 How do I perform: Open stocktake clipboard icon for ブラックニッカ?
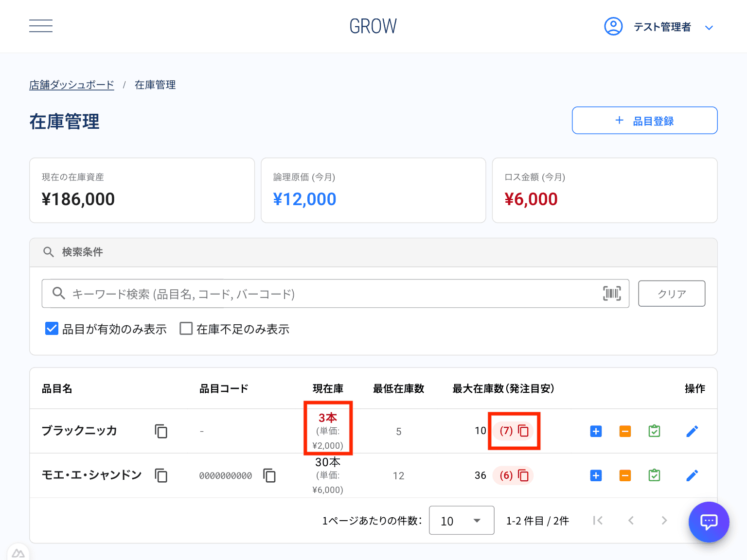click(654, 431)
